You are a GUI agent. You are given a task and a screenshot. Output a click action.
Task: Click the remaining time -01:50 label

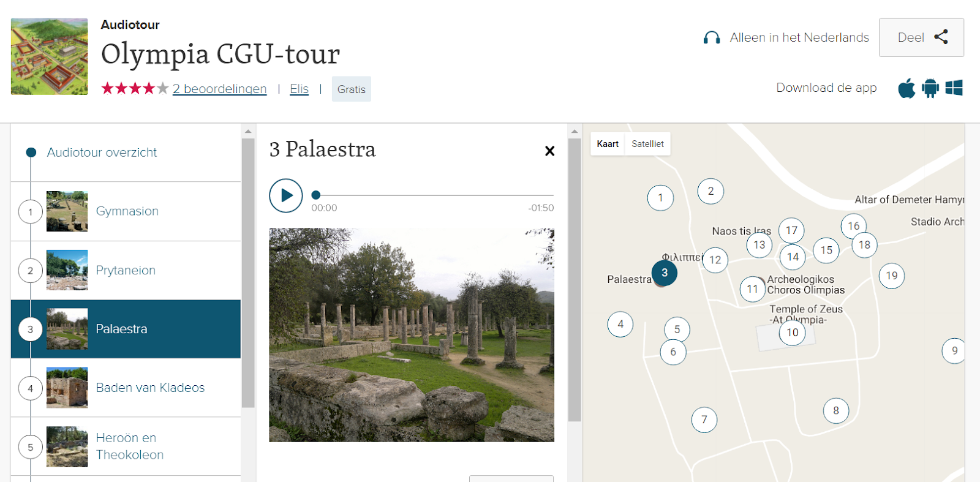tap(541, 208)
